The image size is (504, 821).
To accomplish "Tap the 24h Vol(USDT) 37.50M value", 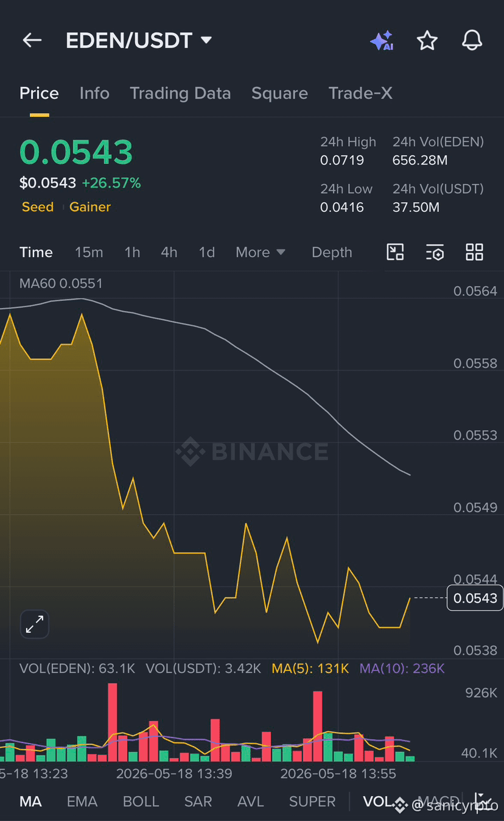I will tap(416, 207).
